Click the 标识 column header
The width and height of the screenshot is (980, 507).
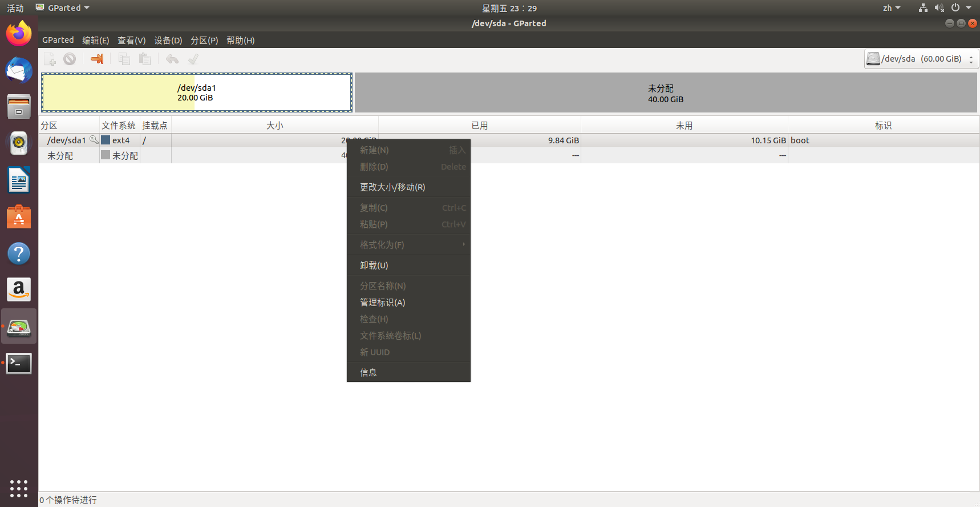pyautogui.click(x=883, y=125)
